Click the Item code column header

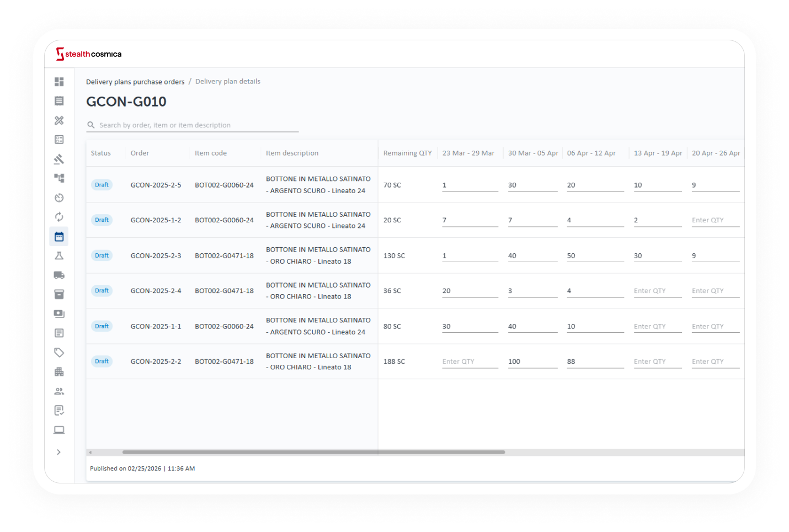click(211, 153)
